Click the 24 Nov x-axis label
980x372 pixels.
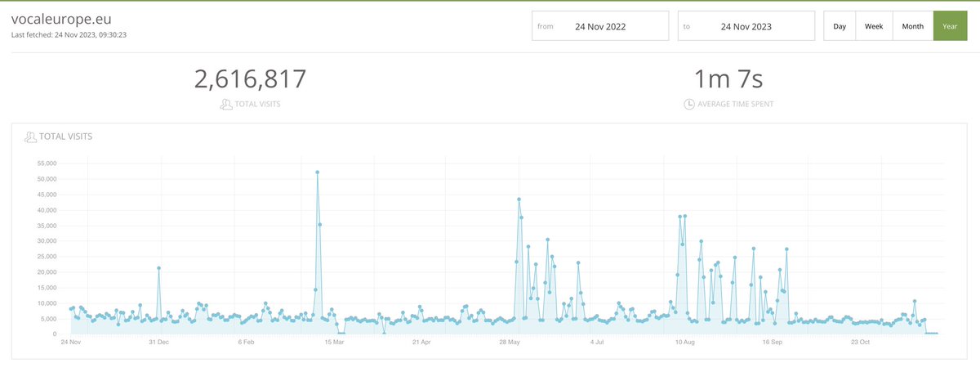click(x=71, y=342)
